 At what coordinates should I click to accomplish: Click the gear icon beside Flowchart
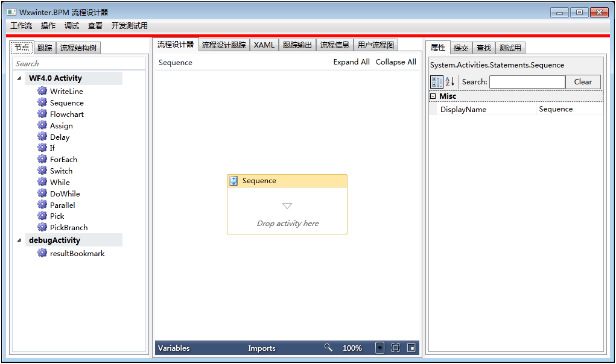pyautogui.click(x=42, y=114)
